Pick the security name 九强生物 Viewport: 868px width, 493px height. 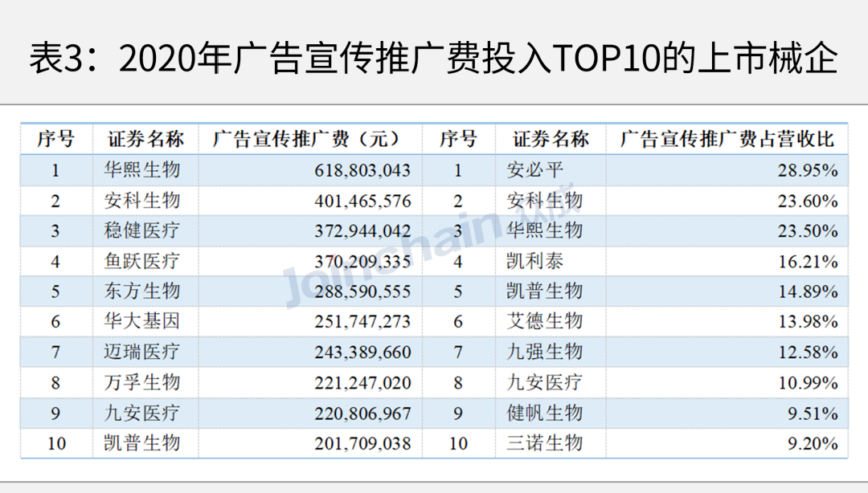point(545,352)
